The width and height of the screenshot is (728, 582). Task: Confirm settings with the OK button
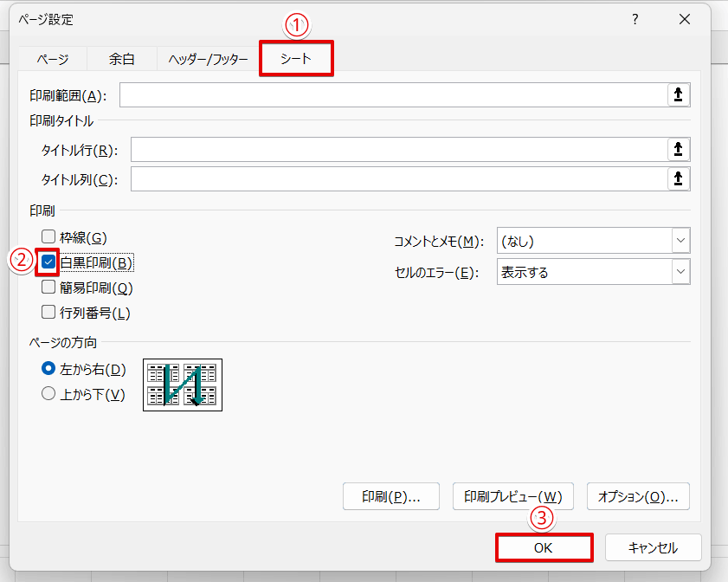click(x=544, y=547)
